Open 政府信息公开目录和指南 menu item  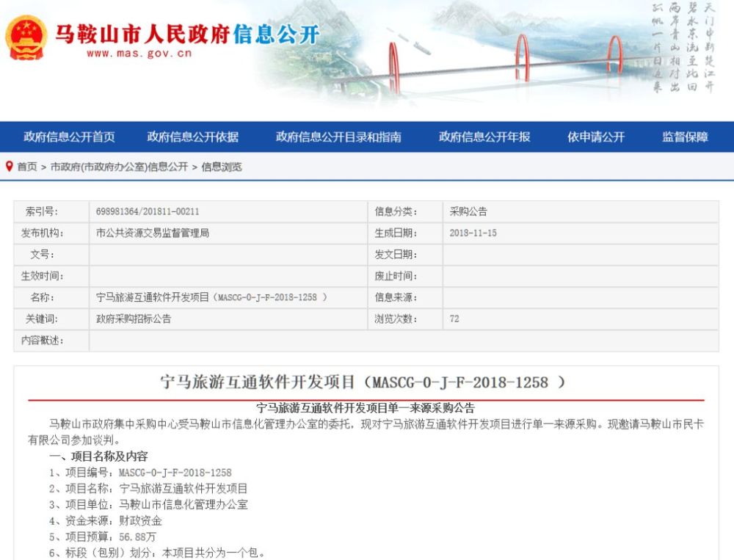pos(338,137)
